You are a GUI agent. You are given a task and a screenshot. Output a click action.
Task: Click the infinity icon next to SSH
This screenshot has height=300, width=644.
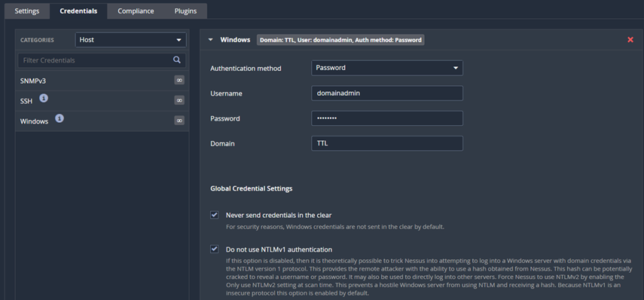coord(179,100)
